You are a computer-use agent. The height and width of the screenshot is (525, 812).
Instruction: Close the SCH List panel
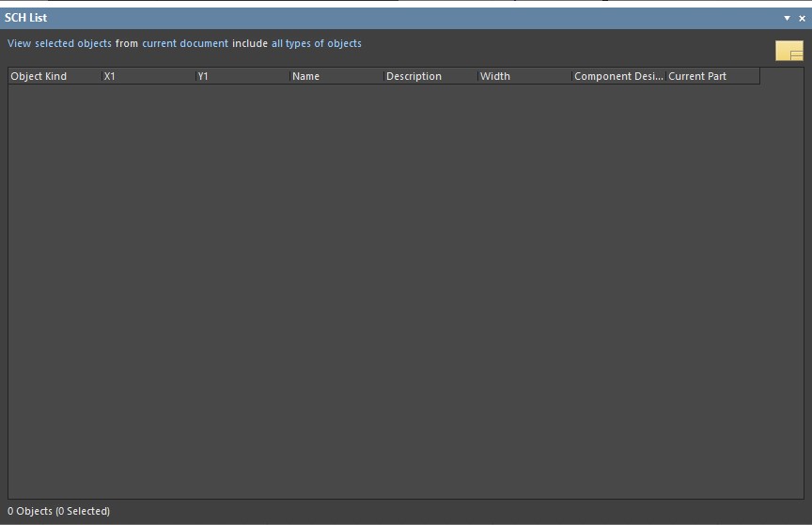coord(803,18)
